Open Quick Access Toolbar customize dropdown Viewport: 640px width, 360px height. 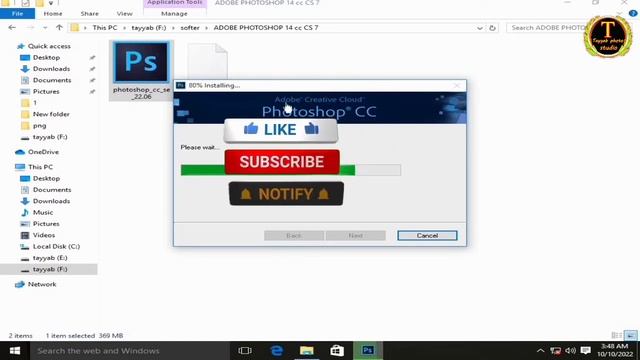[x=51, y=3]
